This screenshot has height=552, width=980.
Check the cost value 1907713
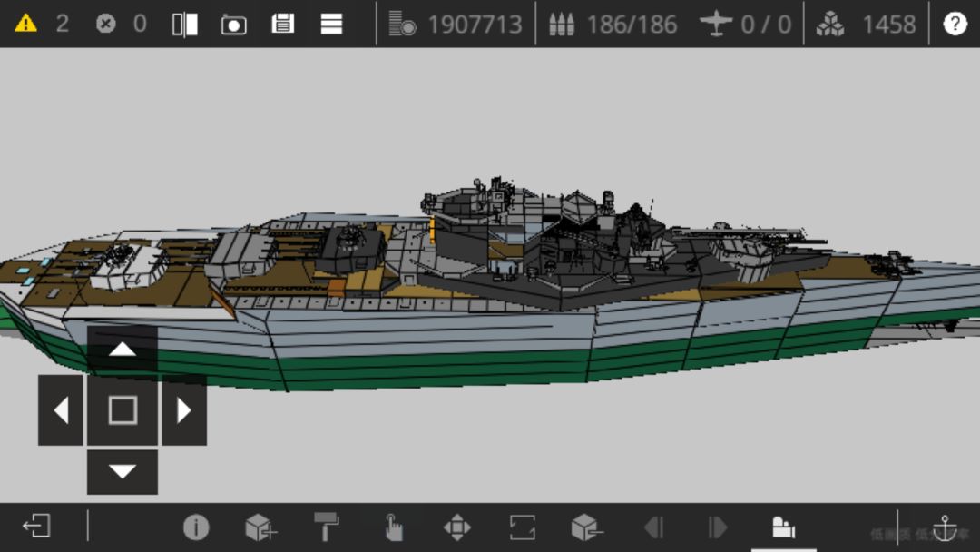pos(475,25)
